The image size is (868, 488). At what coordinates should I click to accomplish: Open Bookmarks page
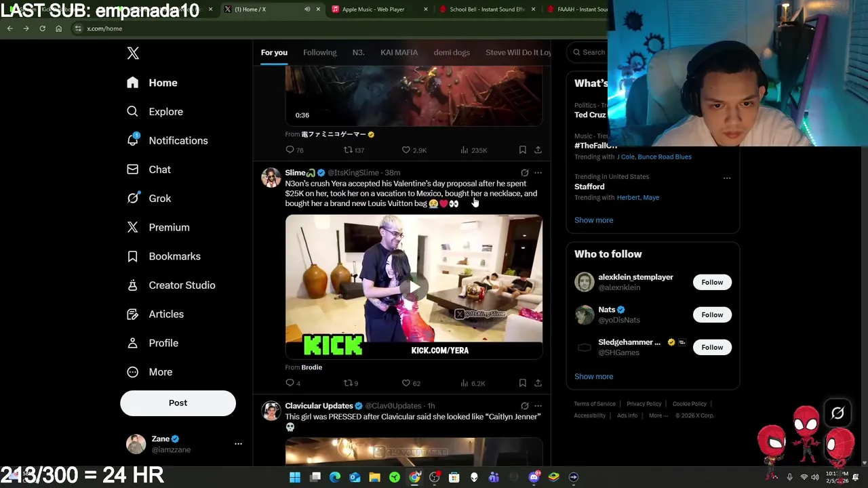(164, 256)
